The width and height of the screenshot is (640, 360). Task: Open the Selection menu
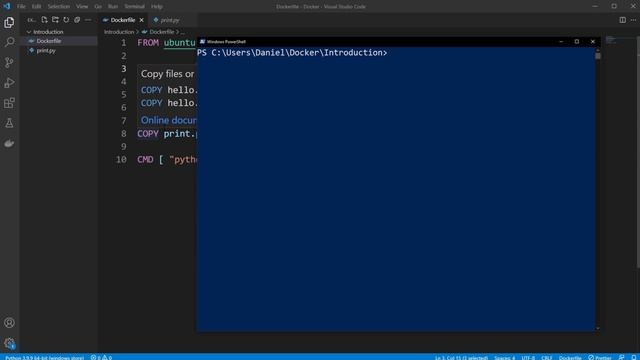coord(59,7)
